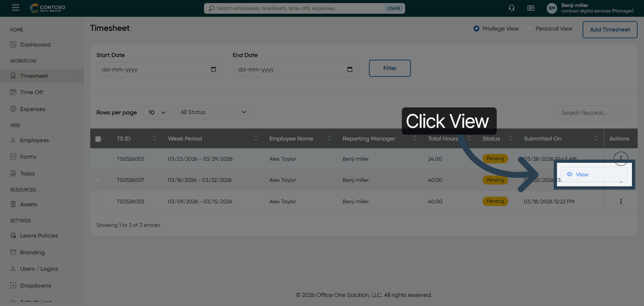Open End Date calendar picker icon

tap(350, 69)
